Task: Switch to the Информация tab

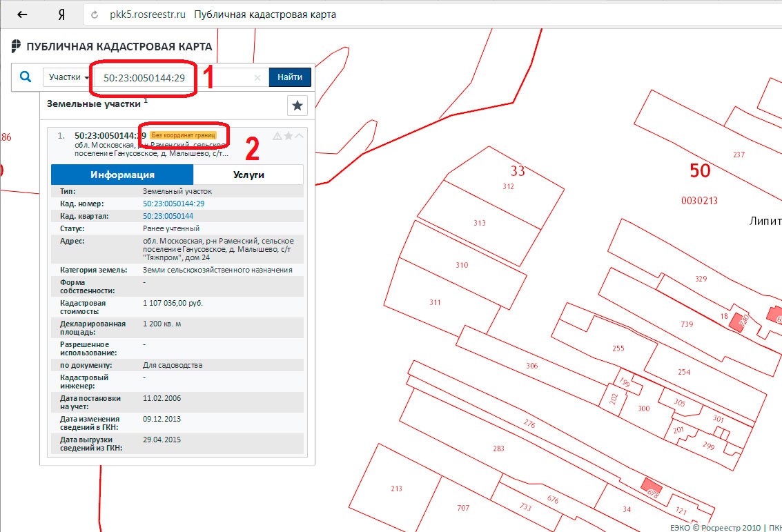Action: point(122,175)
